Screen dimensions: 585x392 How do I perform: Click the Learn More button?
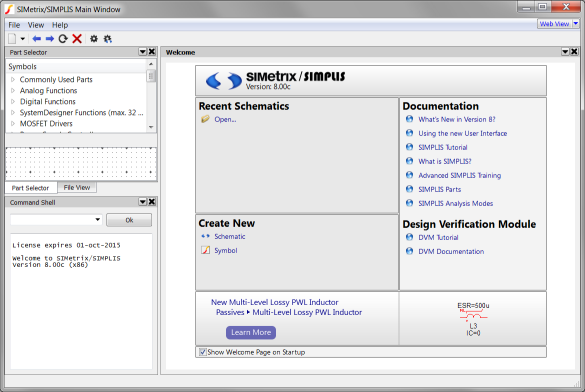(251, 332)
